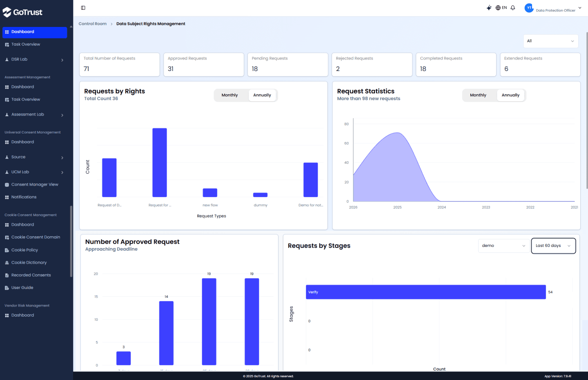The height and width of the screenshot is (380, 588).
Task: Switch Requests by Rights to Monthly
Action: (x=229, y=95)
